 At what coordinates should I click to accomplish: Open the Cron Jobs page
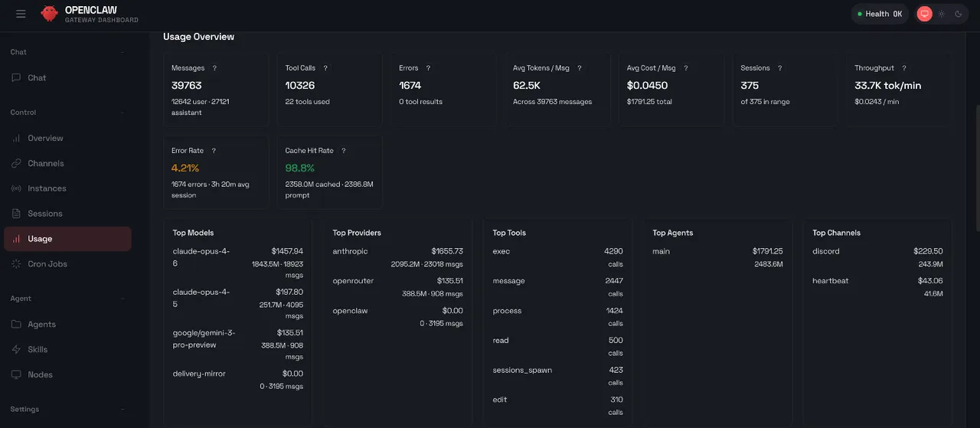pos(47,264)
